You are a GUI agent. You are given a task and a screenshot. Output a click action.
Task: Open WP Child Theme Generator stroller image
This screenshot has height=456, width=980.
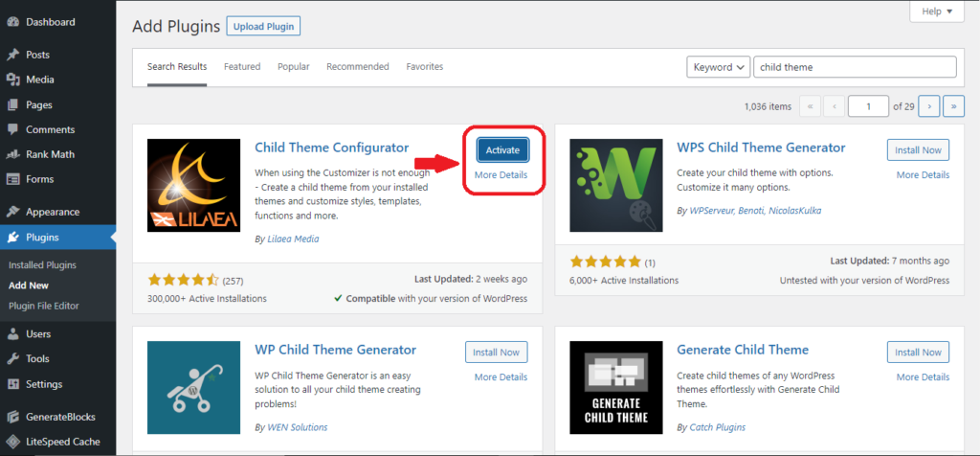pyautogui.click(x=193, y=388)
